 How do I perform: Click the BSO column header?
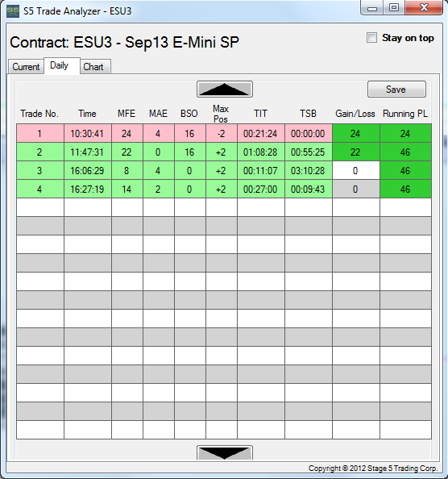pyautogui.click(x=189, y=114)
